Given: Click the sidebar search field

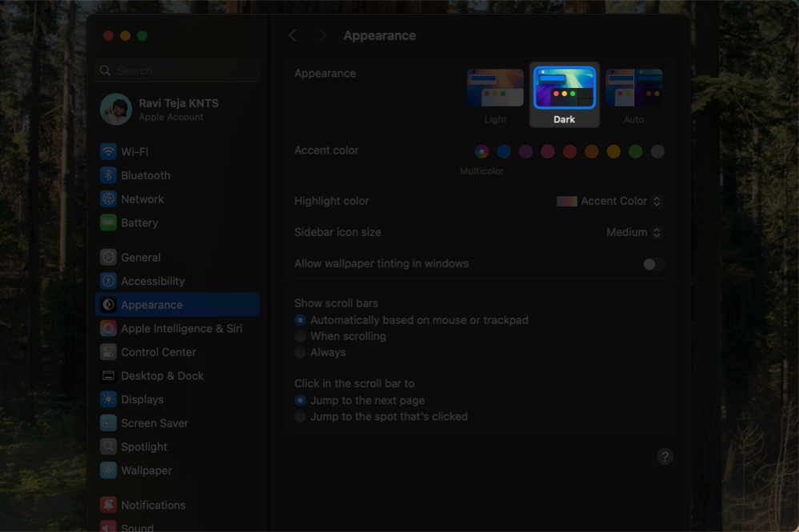Looking at the screenshot, I should tap(176, 70).
